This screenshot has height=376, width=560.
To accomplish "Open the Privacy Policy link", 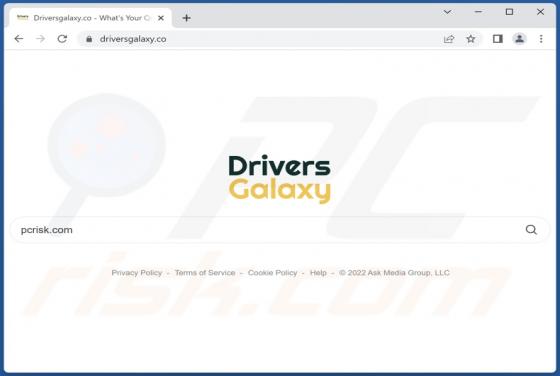I will 137,273.
